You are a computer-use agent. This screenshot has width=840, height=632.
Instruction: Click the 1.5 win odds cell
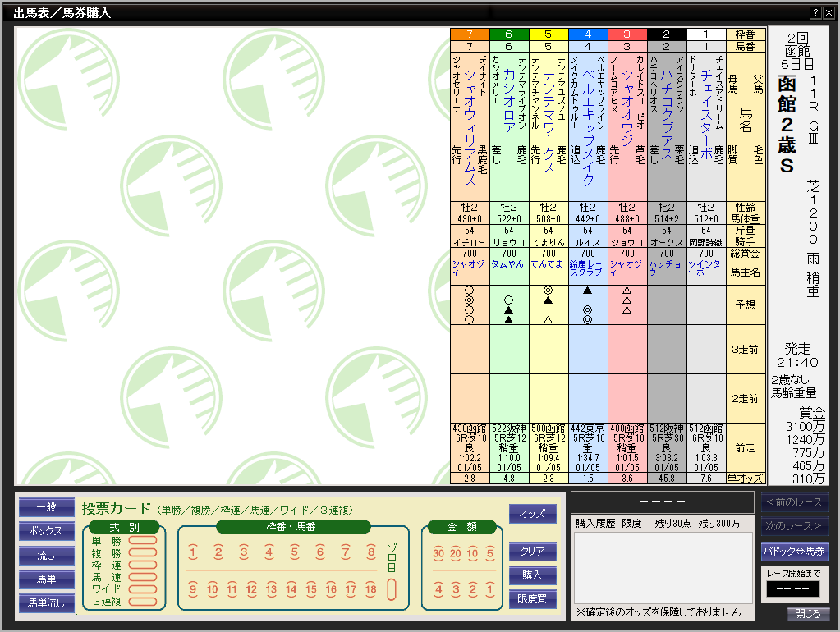588,479
